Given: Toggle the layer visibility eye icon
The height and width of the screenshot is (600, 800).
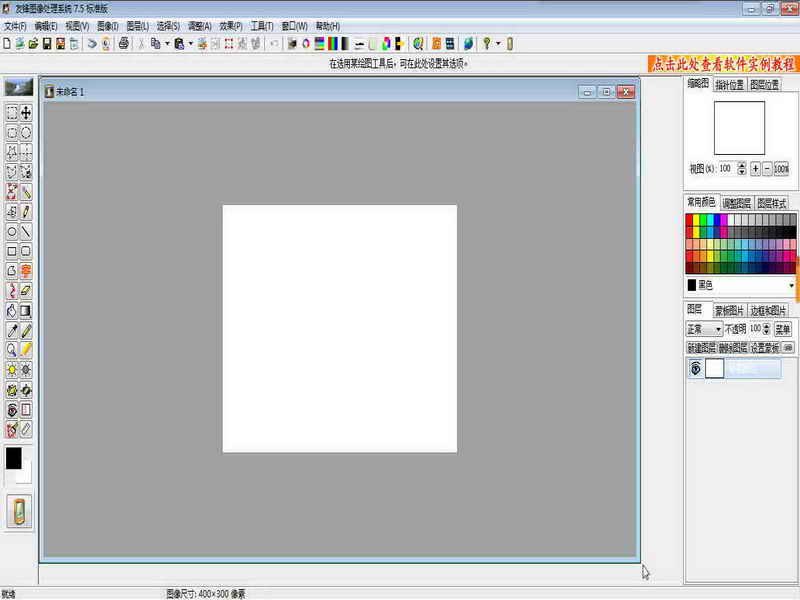Looking at the screenshot, I should [x=695, y=368].
